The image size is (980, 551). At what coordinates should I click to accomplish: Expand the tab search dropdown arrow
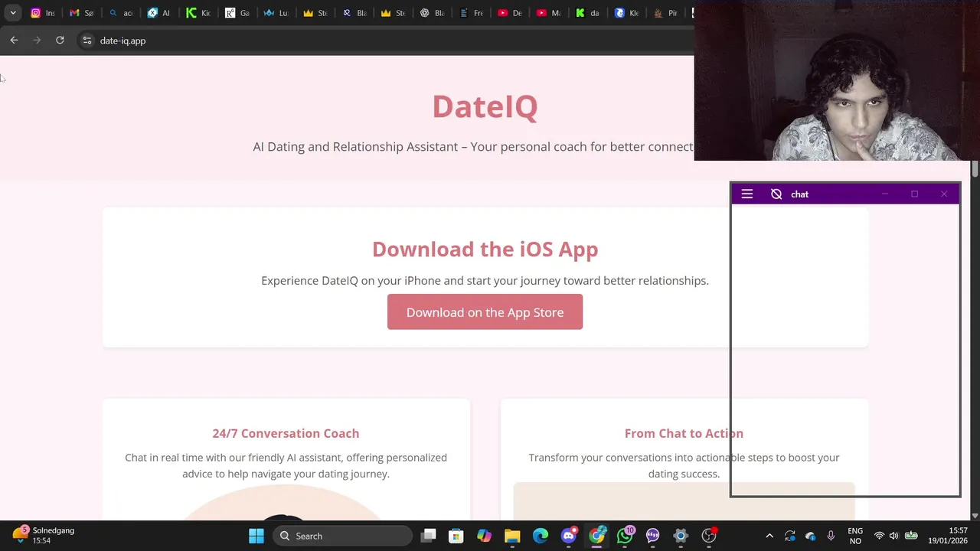coord(13,13)
